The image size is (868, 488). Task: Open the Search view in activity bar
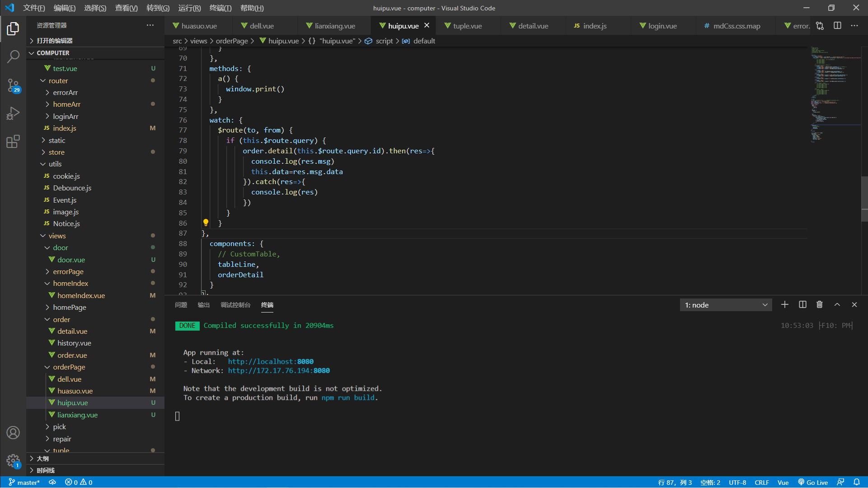click(13, 57)
